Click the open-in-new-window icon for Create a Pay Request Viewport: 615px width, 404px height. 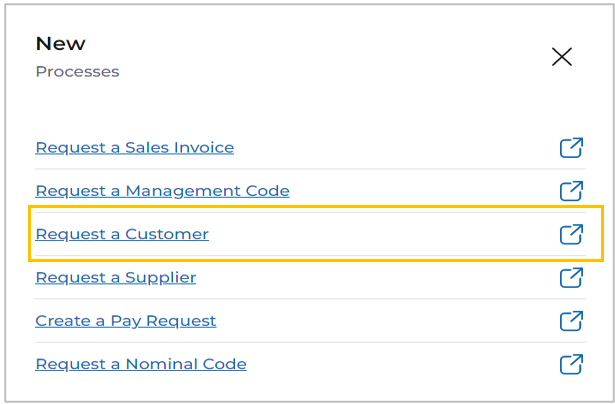coord(571,321)
